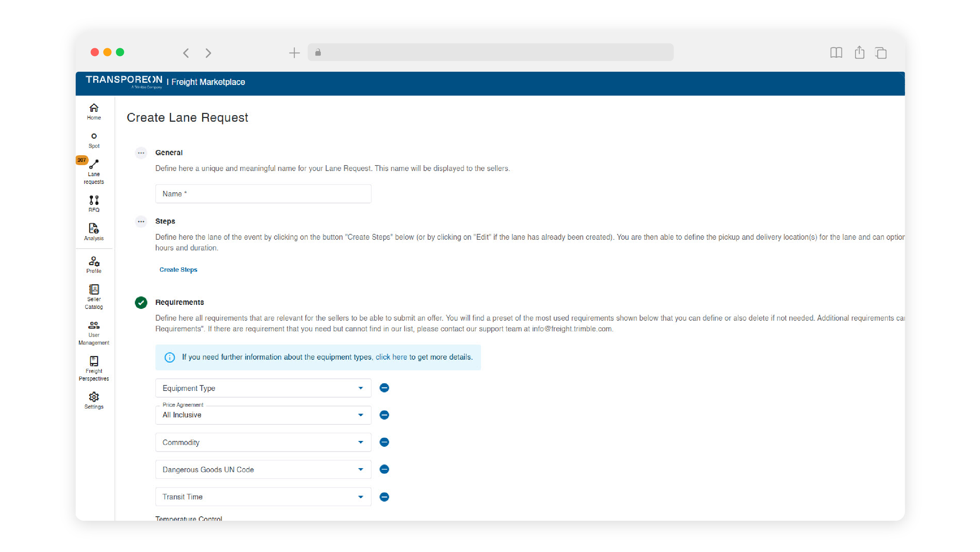The height and width of the screenshot is (552, 980).
Task: Go to Spot in the sidebar
Action: tap(94, 140)
